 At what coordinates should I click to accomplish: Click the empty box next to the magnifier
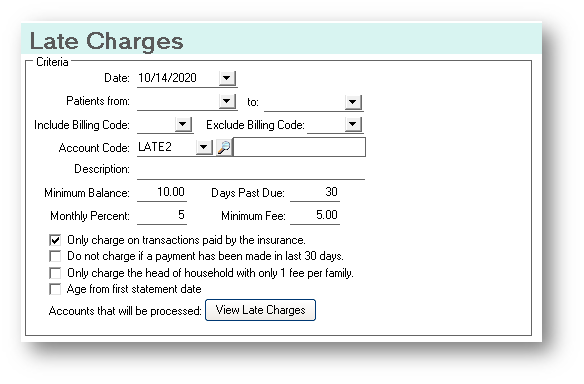pos(299,147)
